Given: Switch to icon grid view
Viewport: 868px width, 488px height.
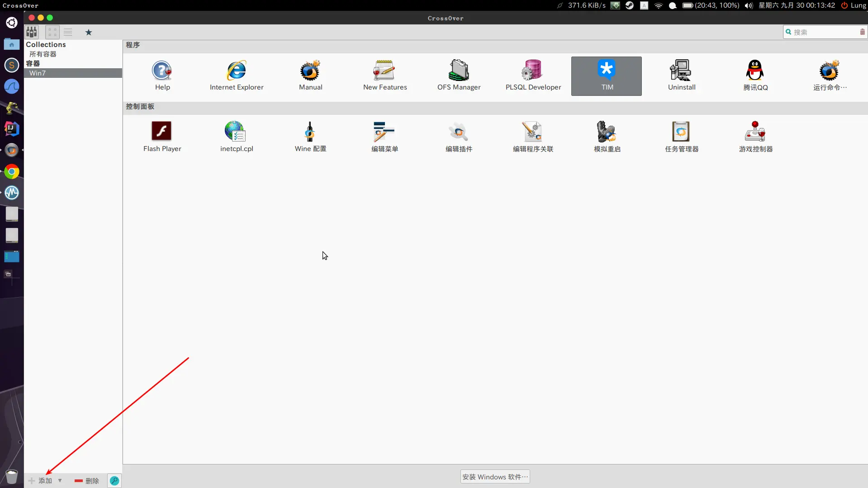Looking at the screenshot, I should click(52, 32).
